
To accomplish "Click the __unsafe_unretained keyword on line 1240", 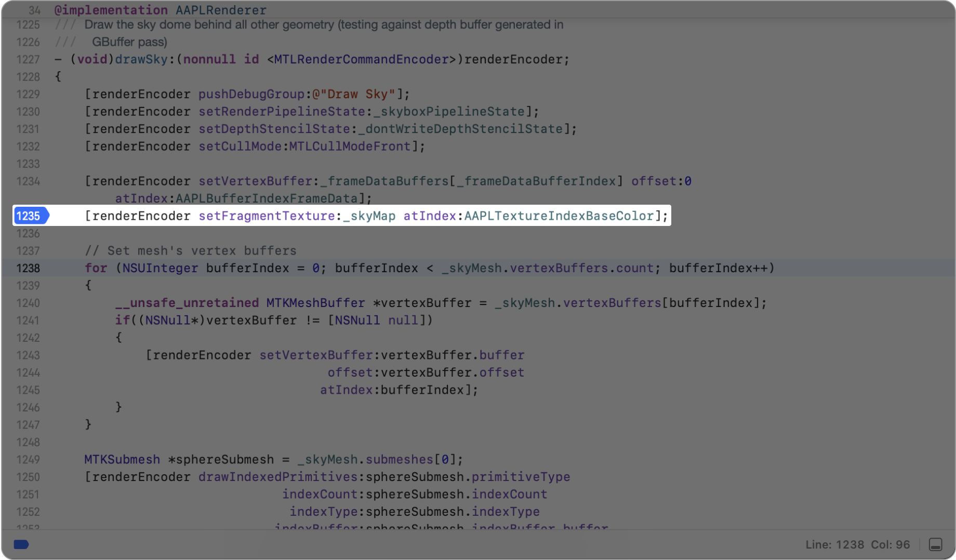I will coord(187,303).
